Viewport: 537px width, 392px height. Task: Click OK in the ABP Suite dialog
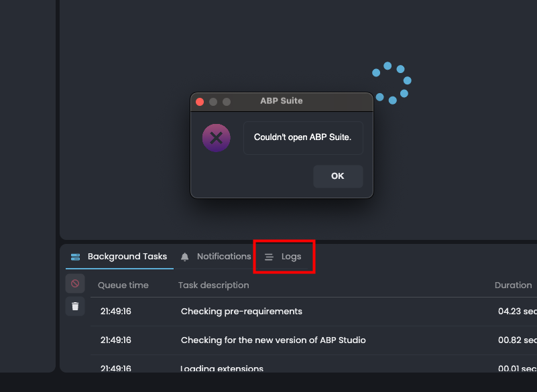click(x=338, y=176)
